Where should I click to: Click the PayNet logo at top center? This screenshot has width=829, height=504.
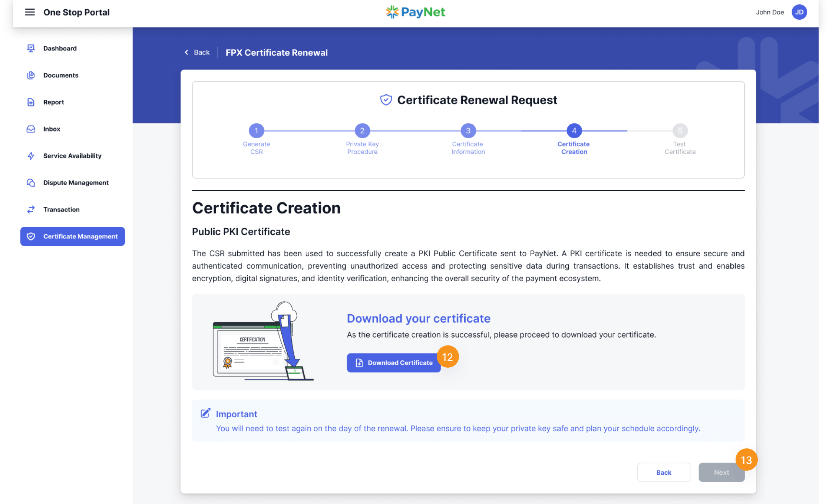pyautogui.click(x=414, y=12)
